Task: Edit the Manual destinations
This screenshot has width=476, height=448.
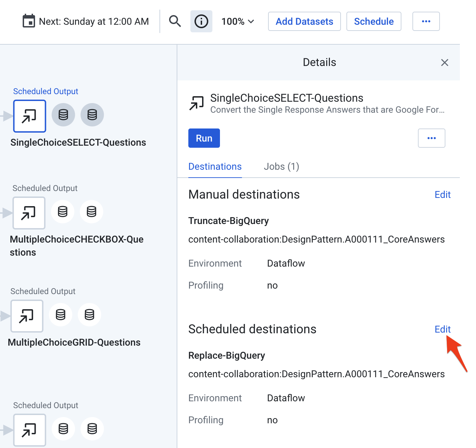Action: coord(442,194)
